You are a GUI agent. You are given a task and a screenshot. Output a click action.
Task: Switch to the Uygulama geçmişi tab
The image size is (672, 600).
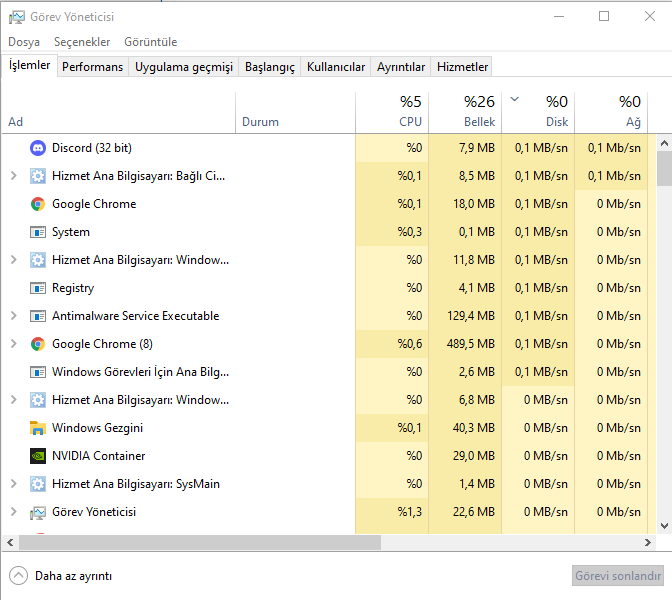(184, 67)
